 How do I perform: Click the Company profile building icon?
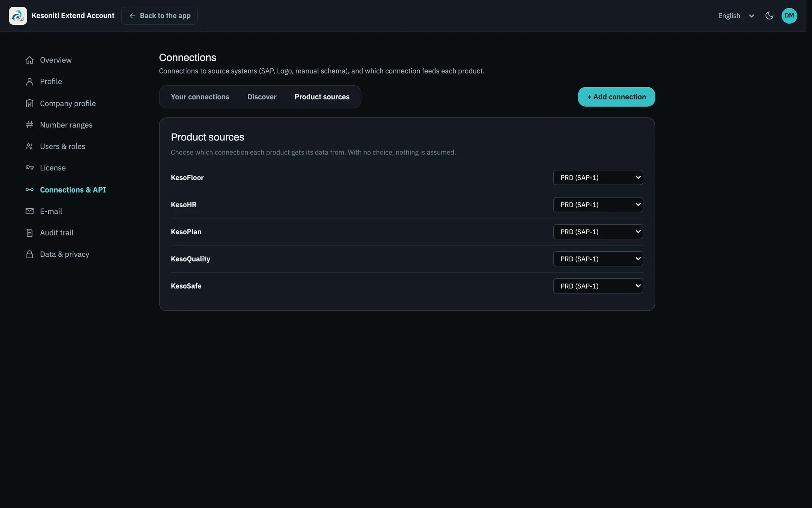click(30, 103)
